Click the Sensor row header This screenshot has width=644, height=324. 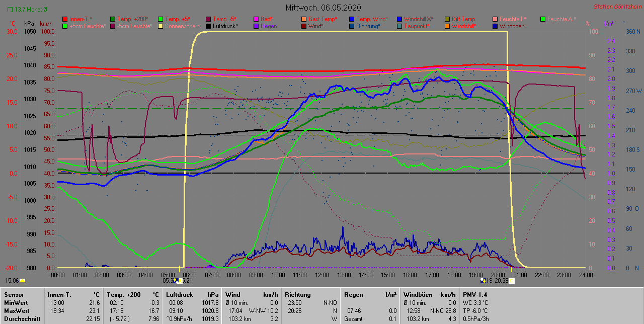pos(14,294)
